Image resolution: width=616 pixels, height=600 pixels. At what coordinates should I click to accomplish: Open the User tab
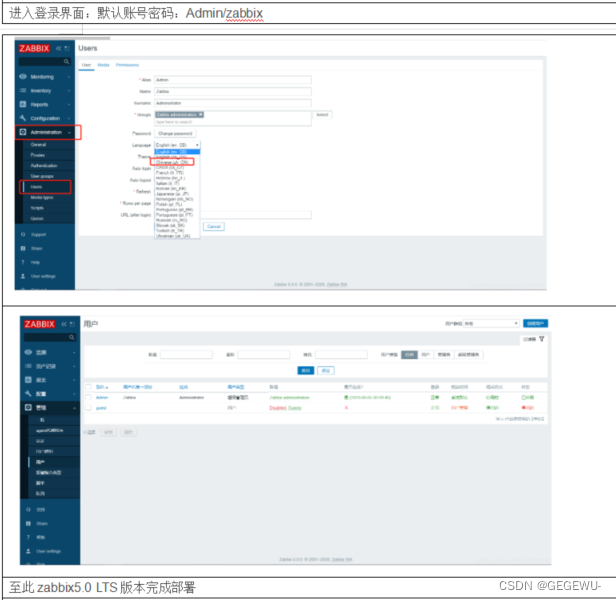coord(86,65)
